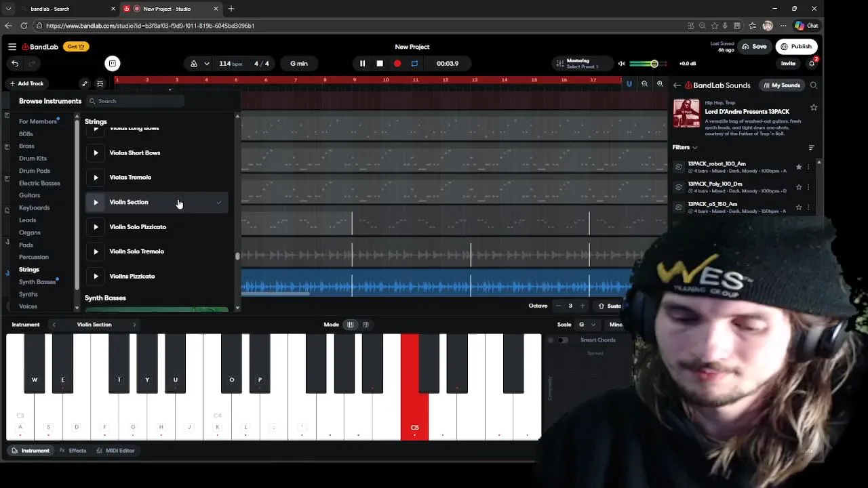
Task: Preview Violin Solo Pizzicato instrument
Action: click(x=96, y=227)
